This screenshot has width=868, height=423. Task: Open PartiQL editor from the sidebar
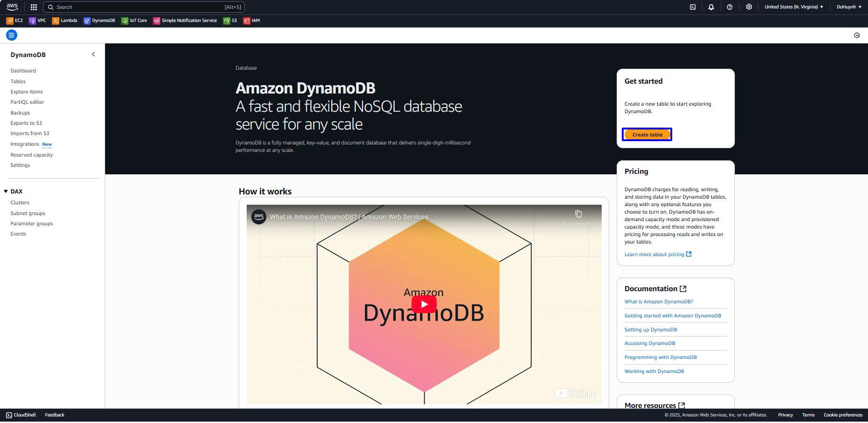[27, 102]
